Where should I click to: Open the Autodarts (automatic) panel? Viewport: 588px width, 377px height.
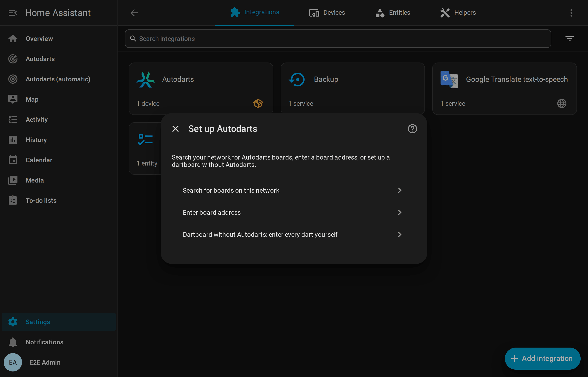click(59, 79)
